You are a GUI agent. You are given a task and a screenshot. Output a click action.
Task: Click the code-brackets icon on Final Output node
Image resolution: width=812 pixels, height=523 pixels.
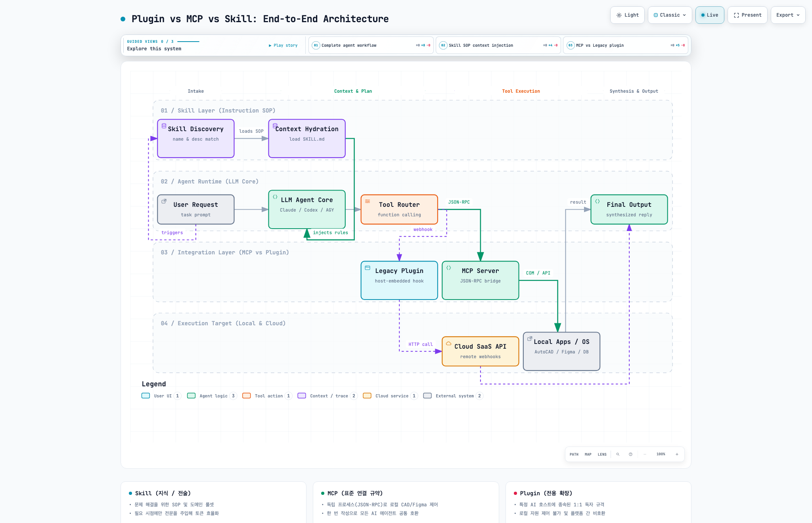point(597,201)
